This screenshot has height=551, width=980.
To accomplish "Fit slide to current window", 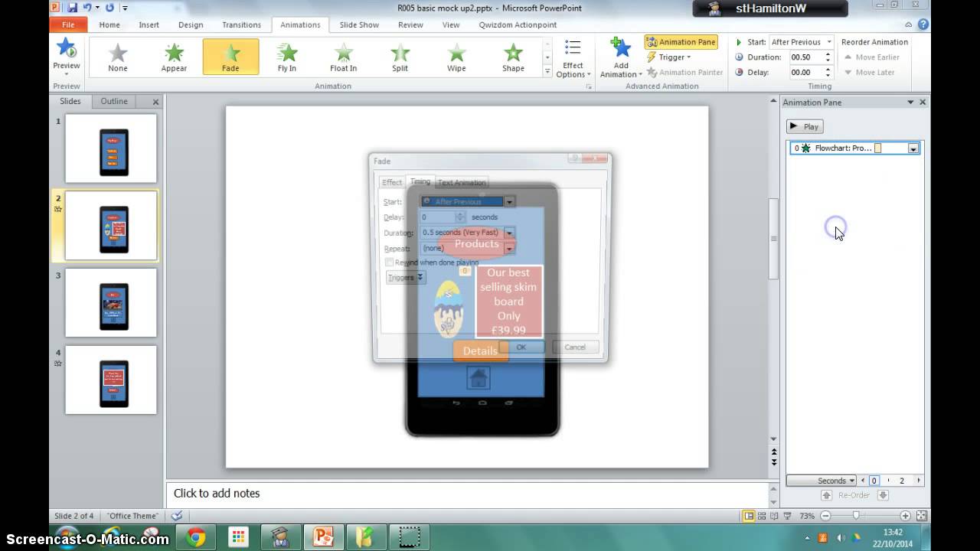I will tap(922, 516).
